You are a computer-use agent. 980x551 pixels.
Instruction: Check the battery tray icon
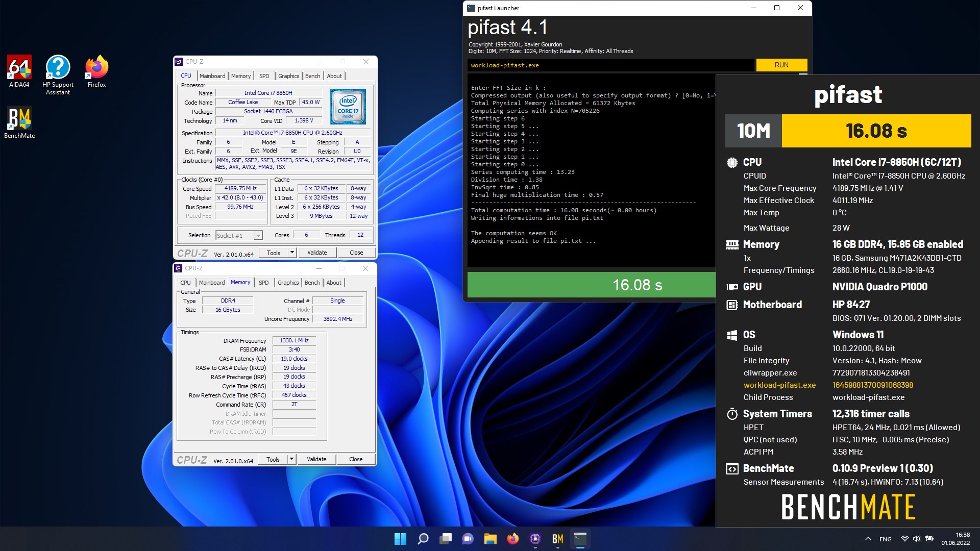click(929, 539)
